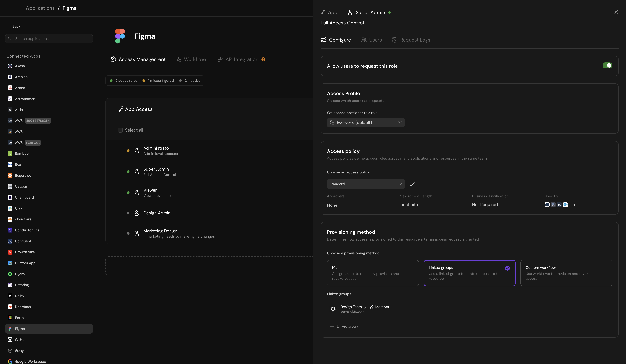
Task: Open the Crowdstrike app from the sidebar
Action: coord(25,252)
